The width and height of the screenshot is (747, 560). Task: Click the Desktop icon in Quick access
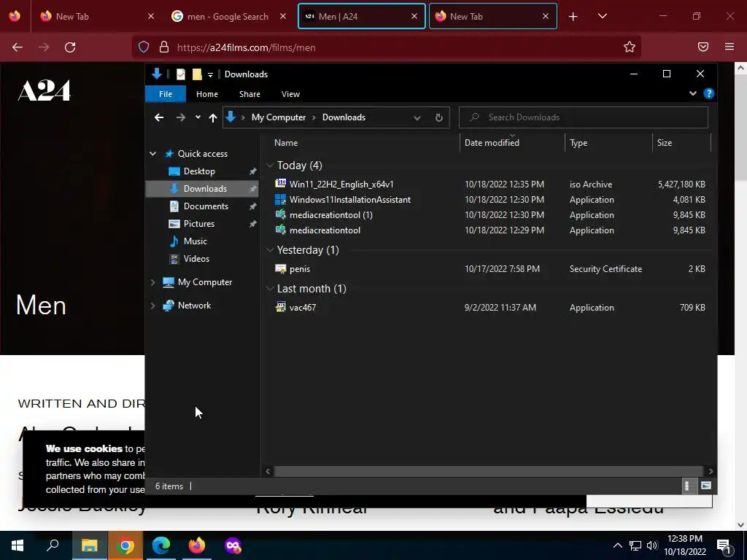[174, 171]
